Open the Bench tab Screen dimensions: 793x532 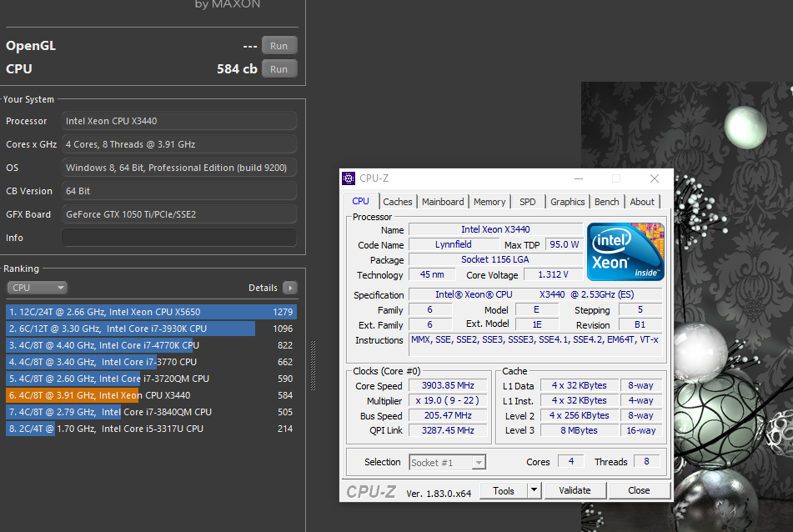point(607,202)
